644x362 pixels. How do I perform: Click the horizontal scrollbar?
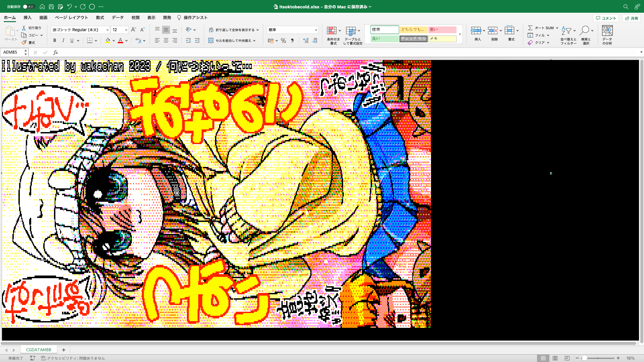pos(319,343)
